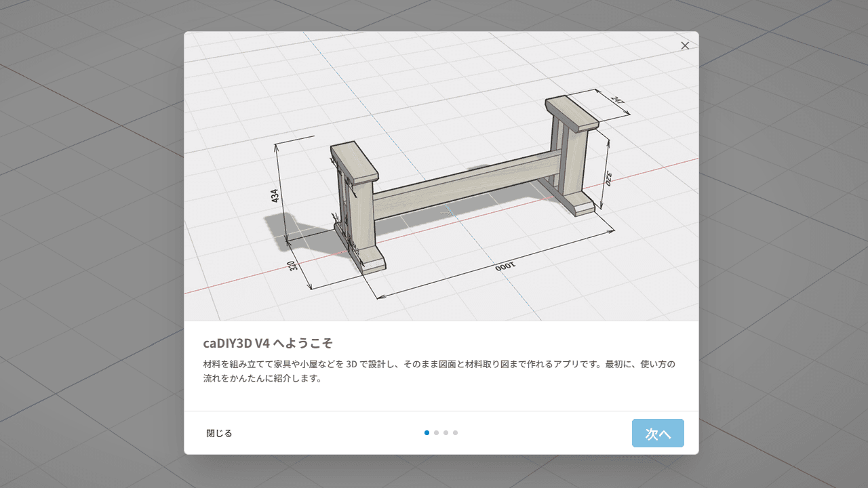Screen dimensions: 868x488
Task: Go to the second page indicator dot
Action: tap(436, 432)
